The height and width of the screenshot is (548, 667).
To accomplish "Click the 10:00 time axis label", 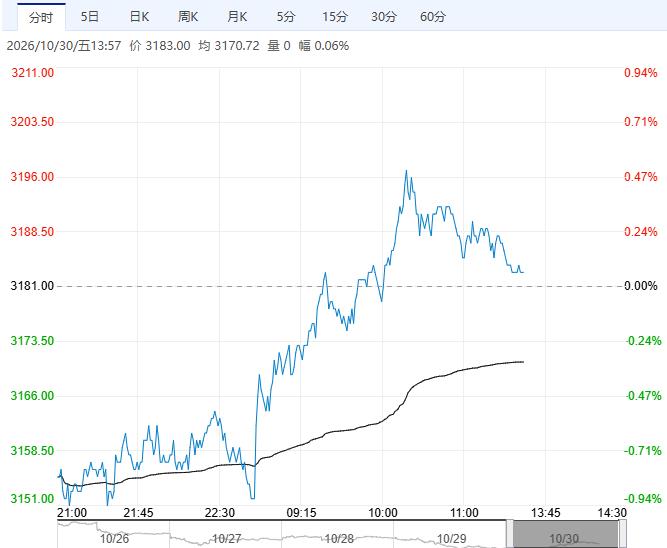I will coord(383,513).
